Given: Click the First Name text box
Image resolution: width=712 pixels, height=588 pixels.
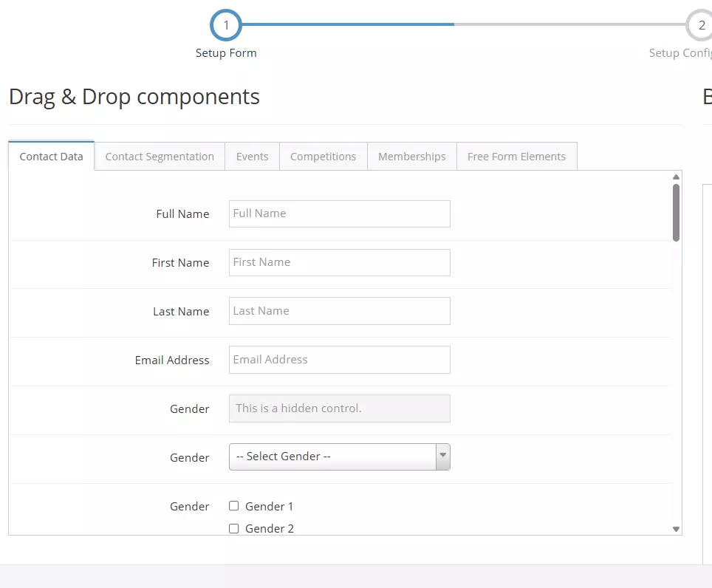Looking at the screenshot, I should tap(339, 262).
